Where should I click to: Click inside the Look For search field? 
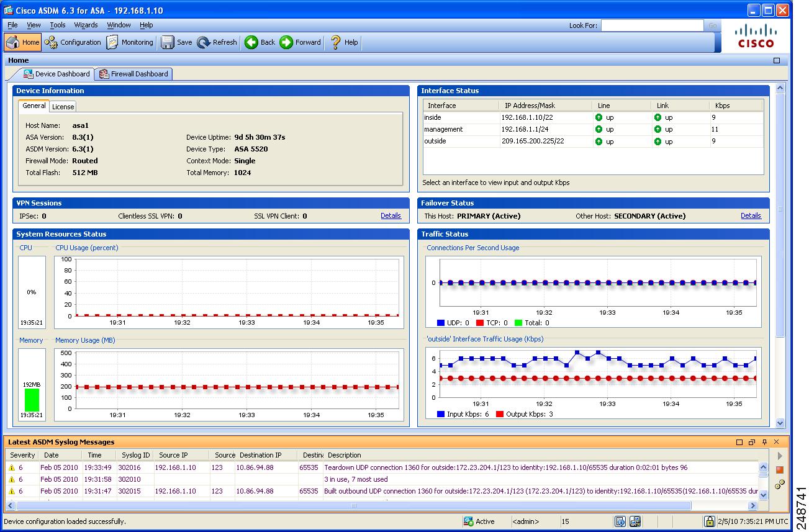652,25
